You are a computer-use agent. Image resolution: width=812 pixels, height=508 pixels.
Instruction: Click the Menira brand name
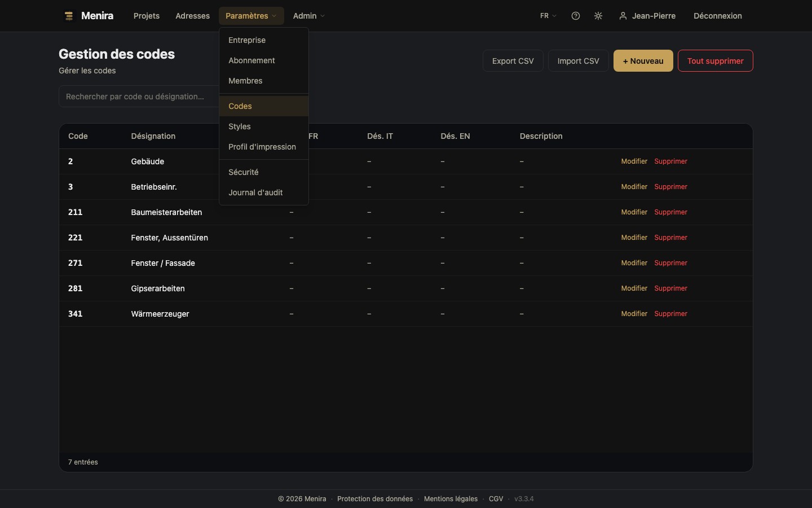click(x=97, y=16)
